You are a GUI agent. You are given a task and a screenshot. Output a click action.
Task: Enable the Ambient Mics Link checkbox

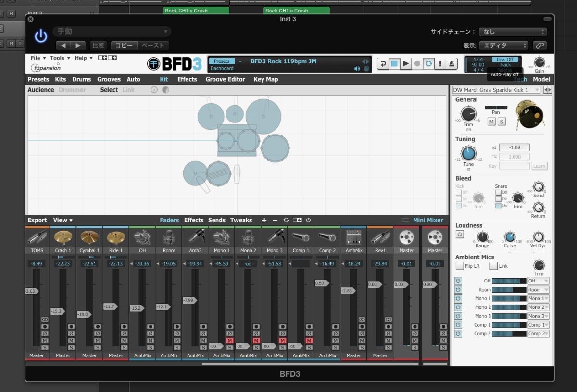click(x=493, y=266)
